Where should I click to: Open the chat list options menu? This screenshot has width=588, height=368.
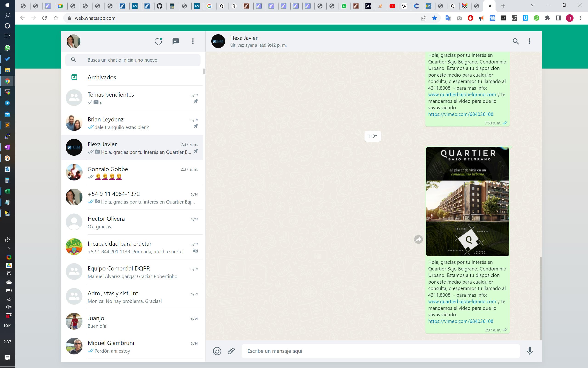[x=193, y=41]
